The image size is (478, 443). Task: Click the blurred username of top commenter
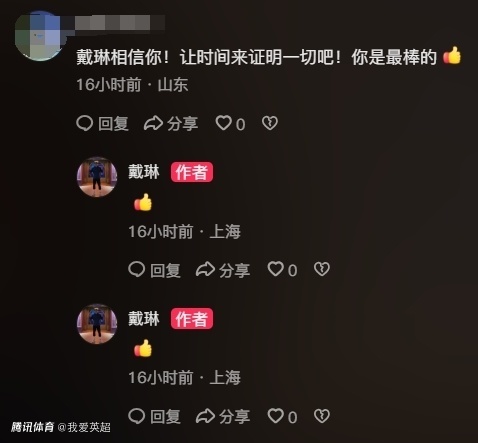[x=120, y=23]
